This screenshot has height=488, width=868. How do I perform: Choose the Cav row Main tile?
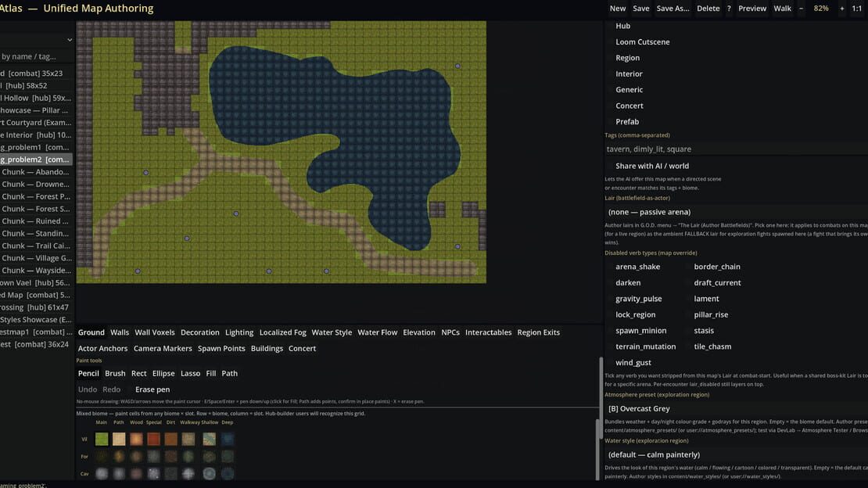coord(102,474)
